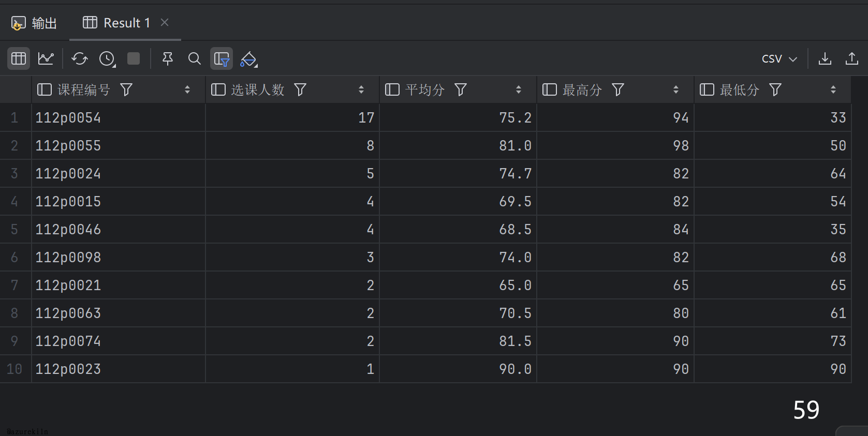Select the Result 1 tab
Screen dimensions: 868x436
click(x=118, y=23)
